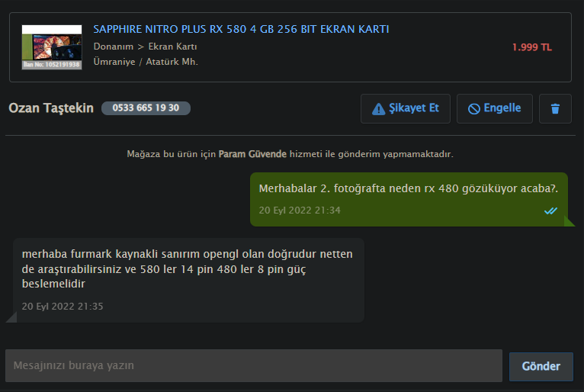Click the listing photo thumbnail
This screenshot has width=584, height=392.
coord(52,47)
